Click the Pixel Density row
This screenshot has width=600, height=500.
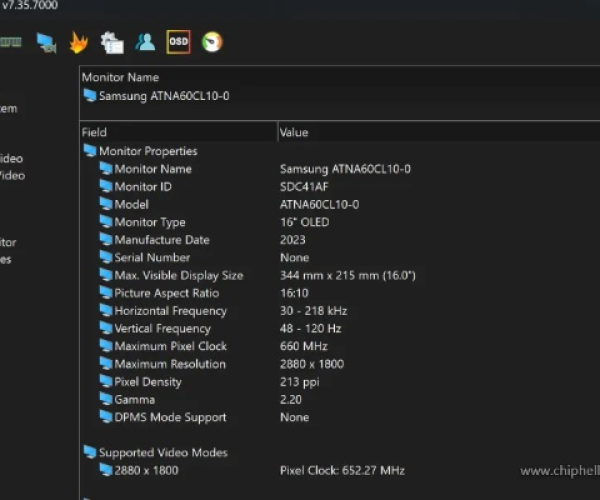coord(148,382)
